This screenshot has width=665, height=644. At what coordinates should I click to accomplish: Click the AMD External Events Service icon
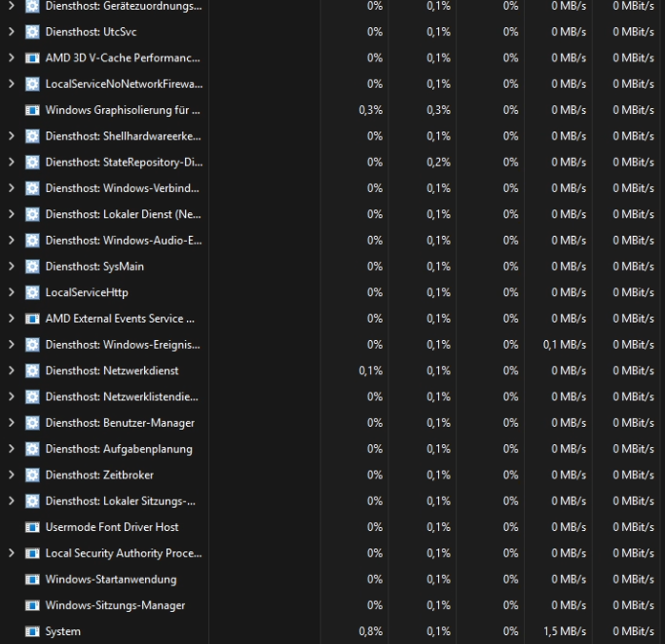(x=32, y=319)
